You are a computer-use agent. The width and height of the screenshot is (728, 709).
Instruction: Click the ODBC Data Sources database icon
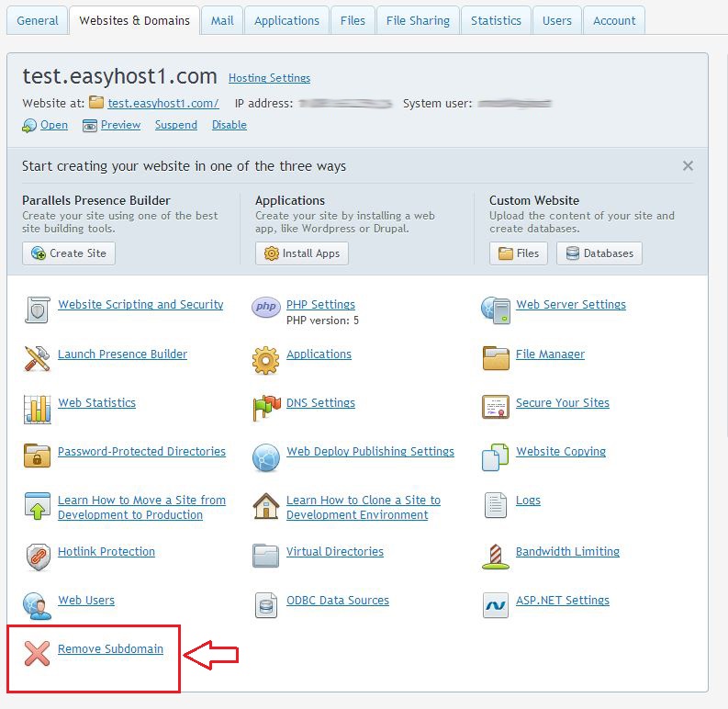266,605
